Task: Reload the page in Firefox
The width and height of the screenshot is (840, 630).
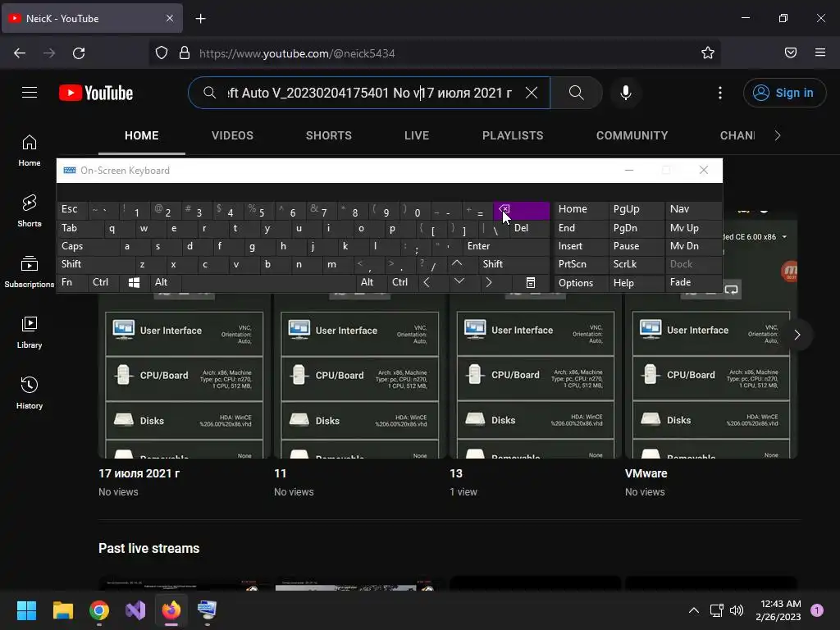Action: (79, 53)
